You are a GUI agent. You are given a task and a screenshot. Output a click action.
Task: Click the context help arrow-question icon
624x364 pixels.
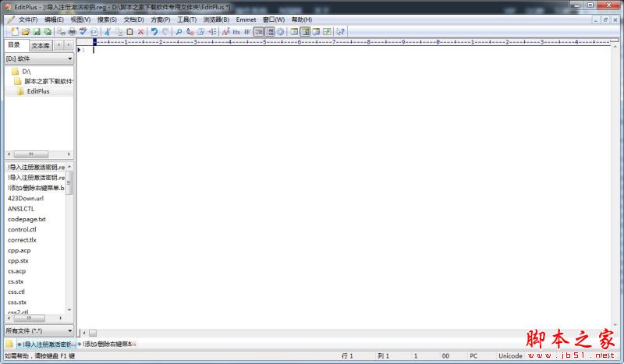pos(340,31)
